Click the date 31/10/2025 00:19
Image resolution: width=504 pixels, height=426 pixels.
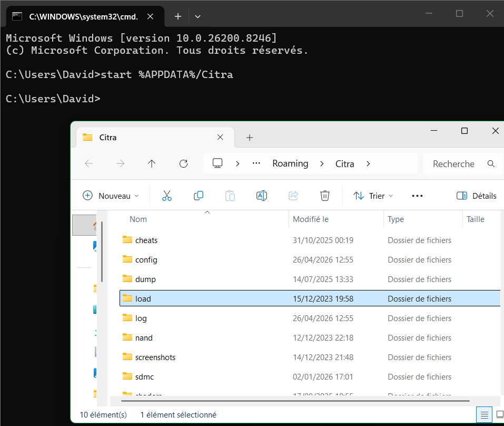pyautogui.click(x=323, y=240)
